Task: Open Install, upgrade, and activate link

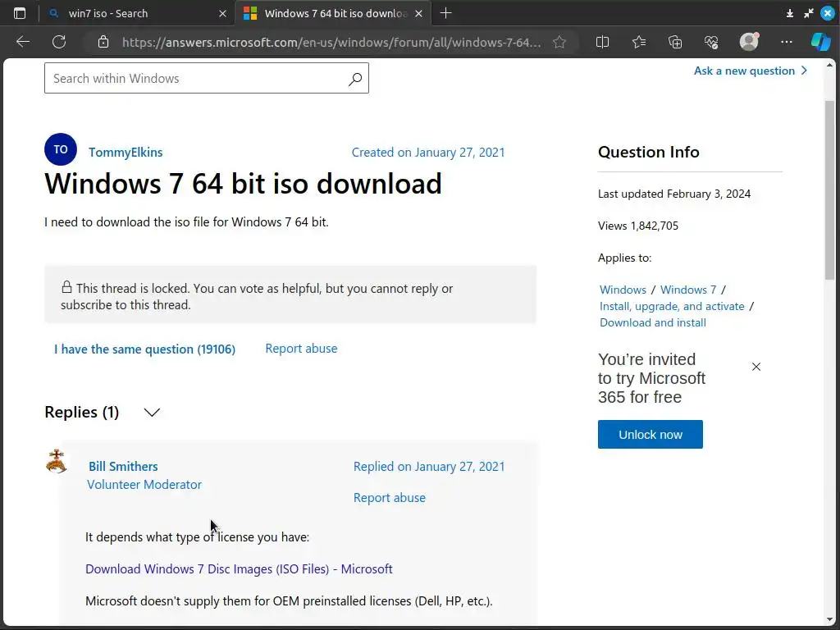Action: [x=672, y=307]
